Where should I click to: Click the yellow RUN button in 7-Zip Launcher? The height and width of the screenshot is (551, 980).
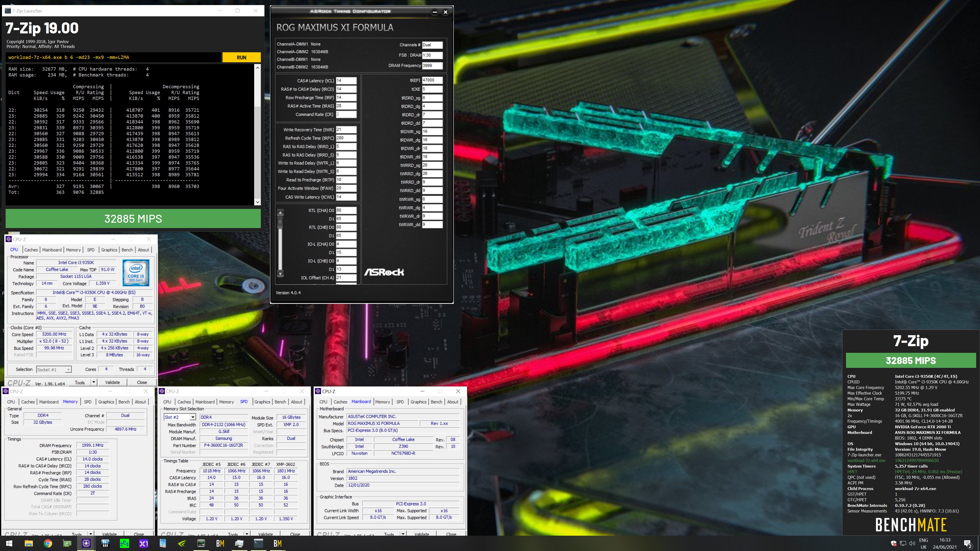point(242,57)
